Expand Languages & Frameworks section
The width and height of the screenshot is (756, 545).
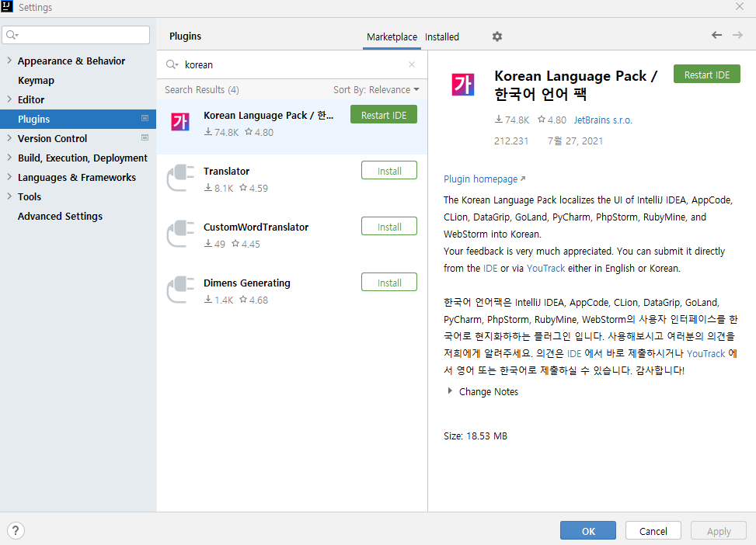[x=9, y=176]
